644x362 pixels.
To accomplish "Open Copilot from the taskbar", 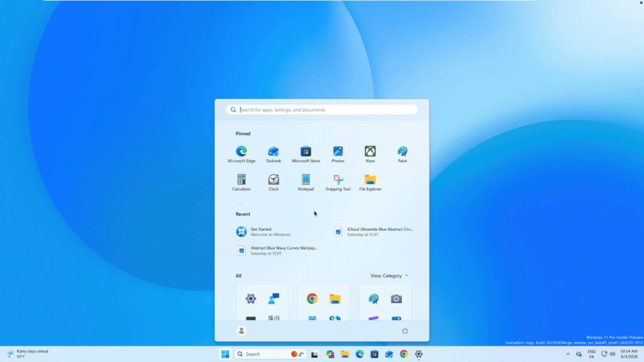I will [x=330, y=354].
